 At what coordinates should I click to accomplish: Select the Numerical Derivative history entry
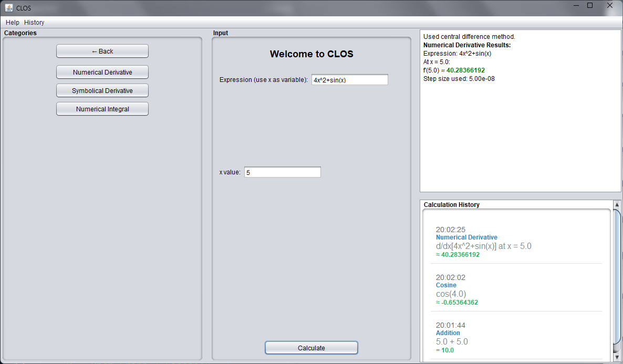(x=517, y=242)
